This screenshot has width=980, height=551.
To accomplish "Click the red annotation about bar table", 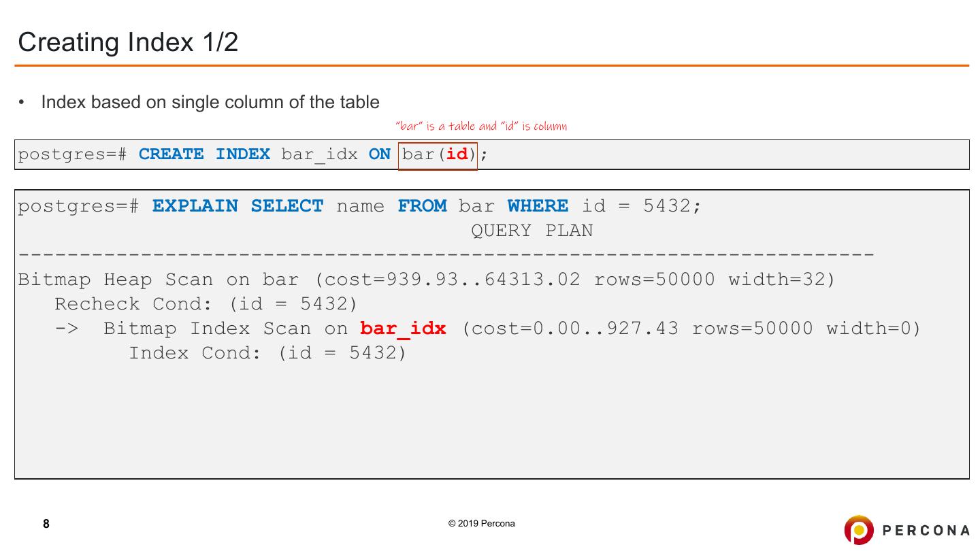I will (x=481, y=126).
